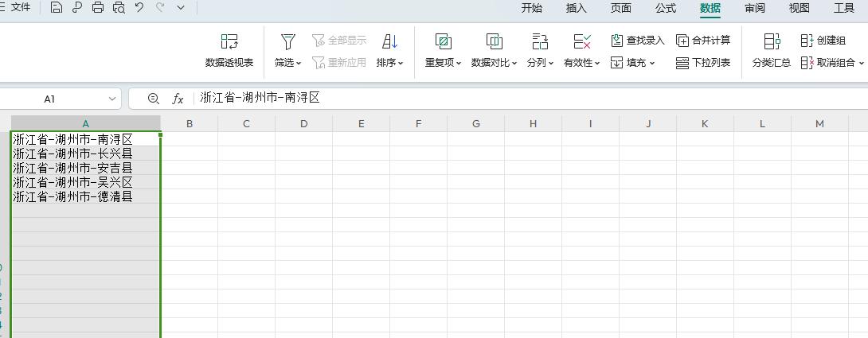This screenshot has width=868, height=338.
Task: Click the 有效性 validation icon
Action: [x=582, y=41]
